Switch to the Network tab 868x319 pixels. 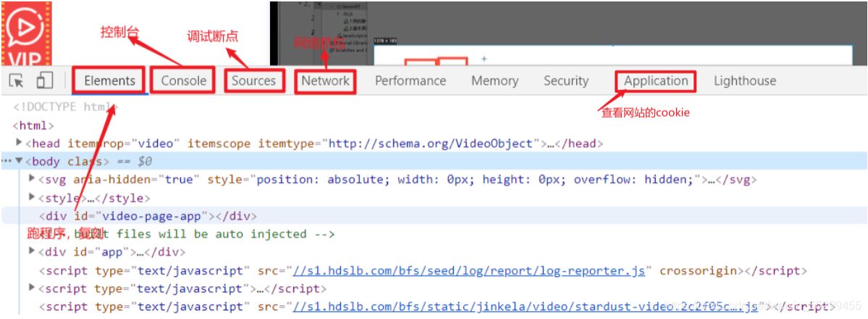point(326,80)
